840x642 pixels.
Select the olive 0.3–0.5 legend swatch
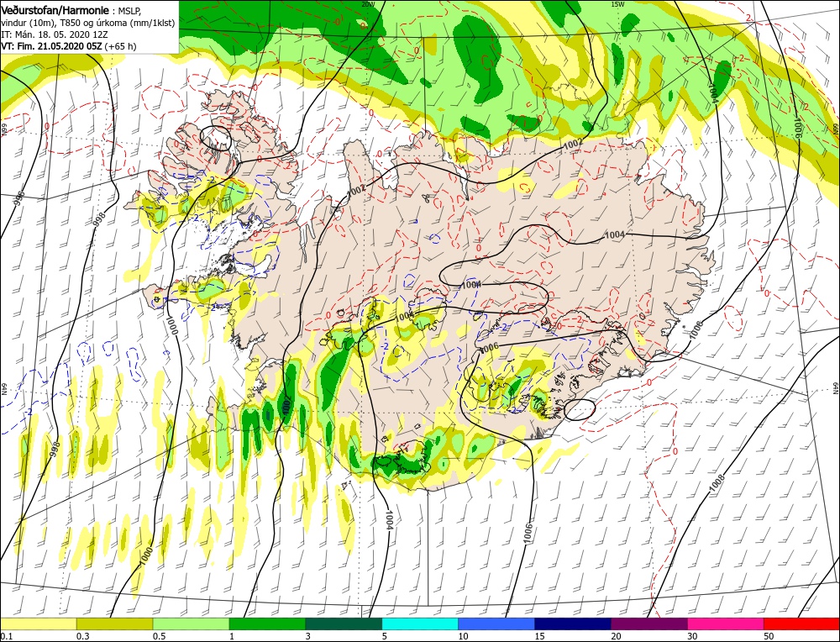click(x=114, y=624)
